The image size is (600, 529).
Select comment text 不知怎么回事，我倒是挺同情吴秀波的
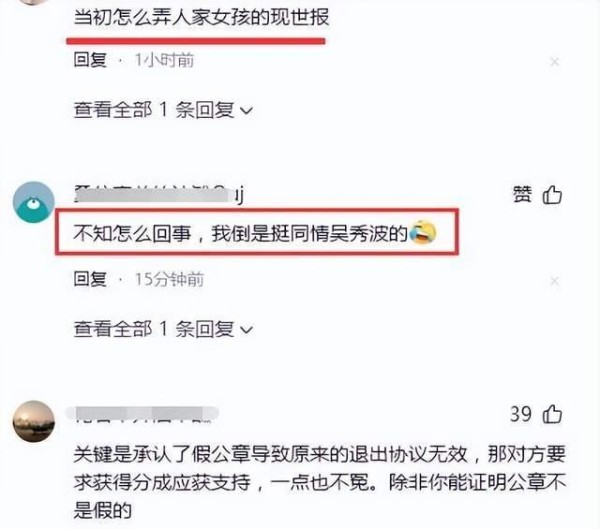241,233
